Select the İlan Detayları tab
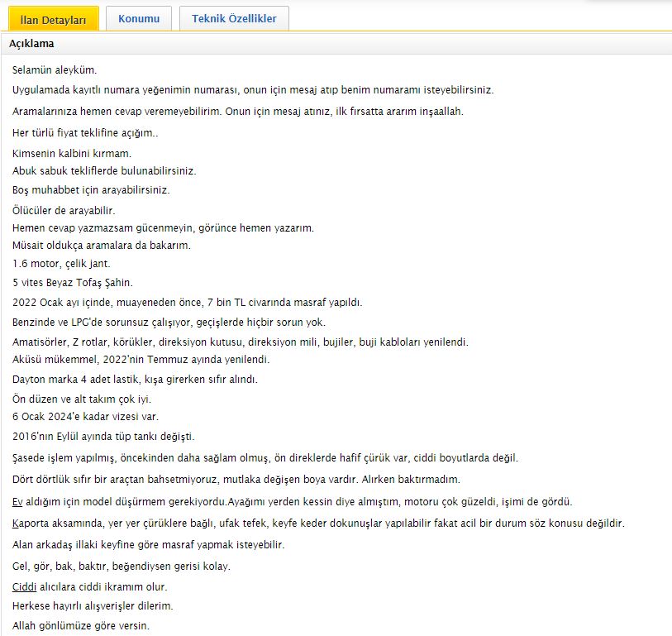The width and height of the screenshot is (672, 636). coord(53,19)
